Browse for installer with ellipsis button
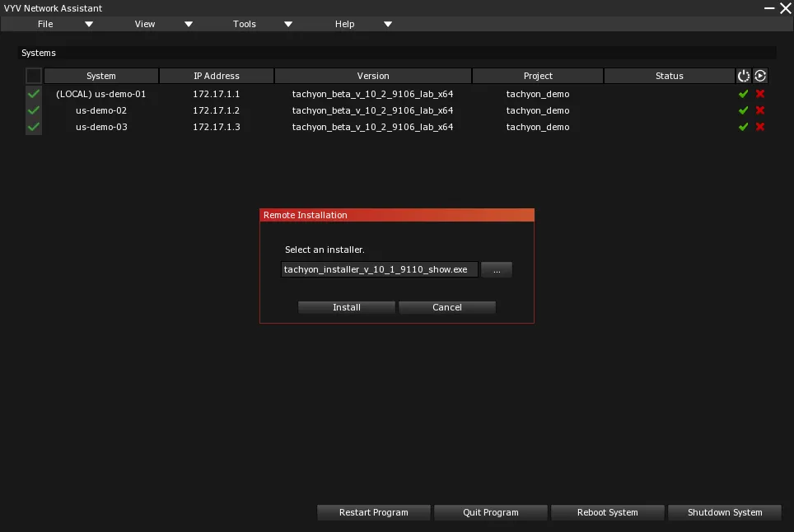This screenshot has height=532, width=794. pyautogui.click(x=496, y=270)
